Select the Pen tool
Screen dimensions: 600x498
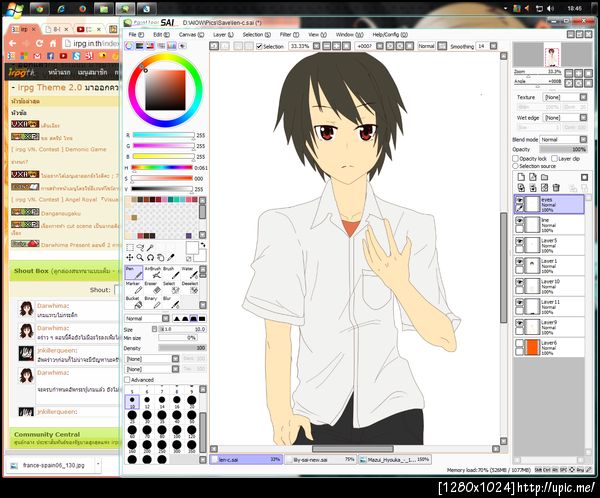(x=134, y=273)
